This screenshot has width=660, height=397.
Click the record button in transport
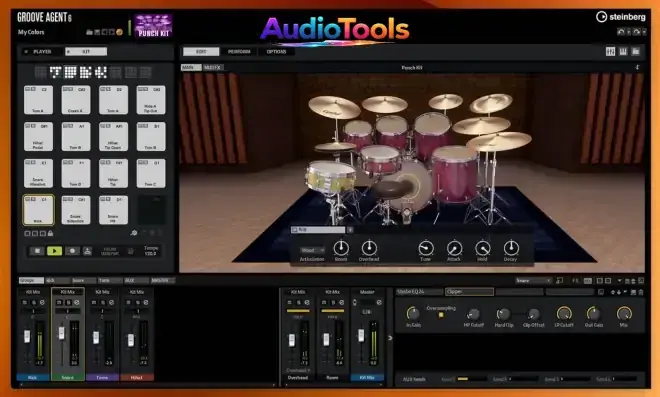click(x=72, y=251)
